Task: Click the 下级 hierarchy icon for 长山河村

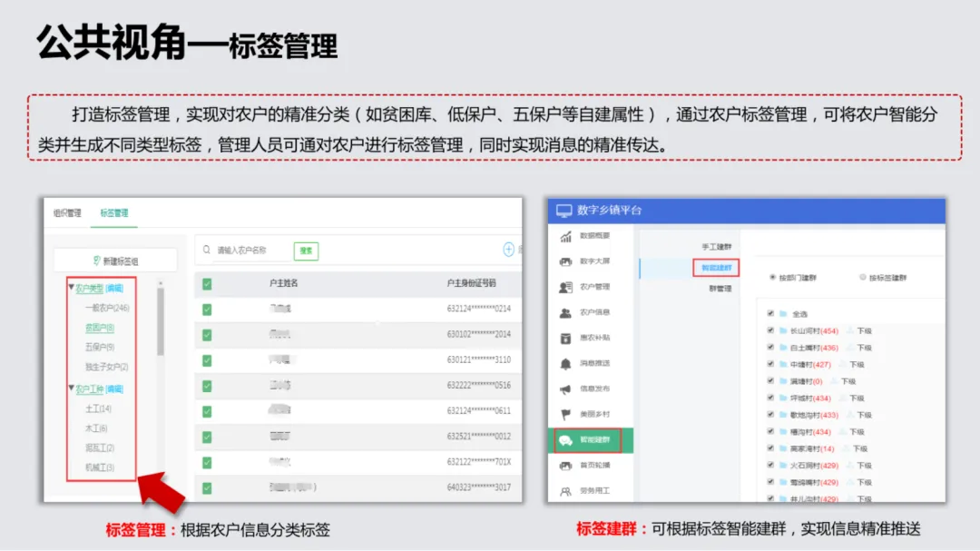Action: [x=850, y=330]
